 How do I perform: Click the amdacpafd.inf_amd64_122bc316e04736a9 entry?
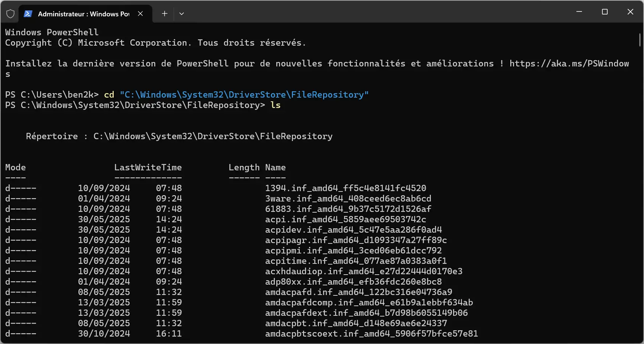pyautogui.click(x=359, y=292)
